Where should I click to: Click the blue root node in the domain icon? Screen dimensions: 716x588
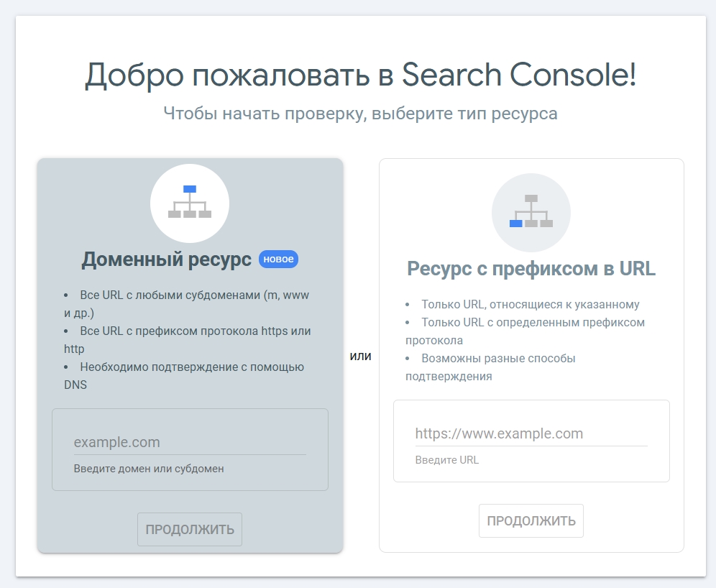point(190,189)
